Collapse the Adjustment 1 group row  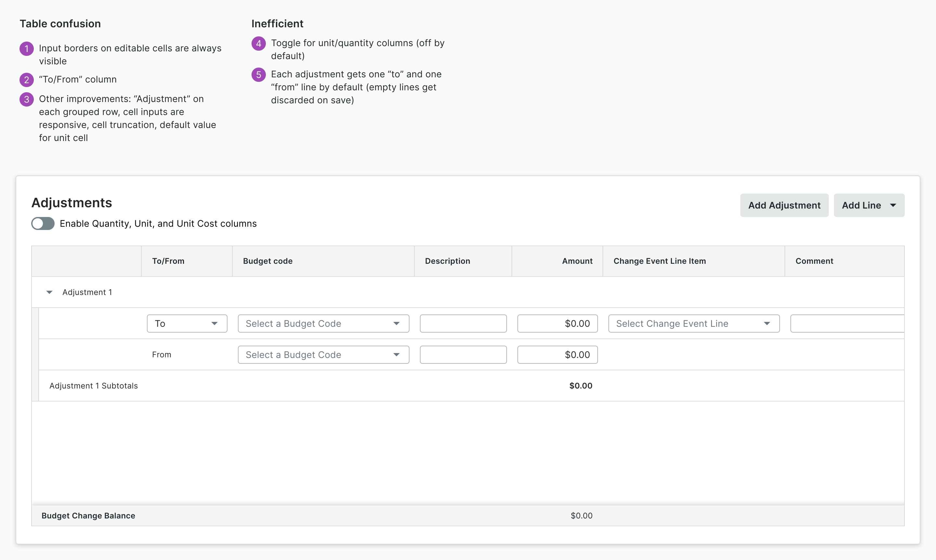pyautogui.click(x=49, y=292)
